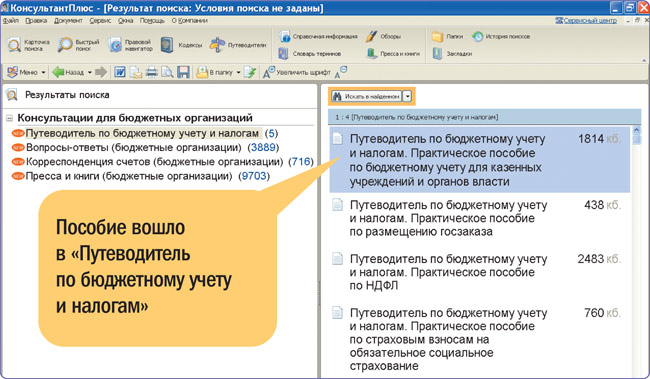Open the Окна menu
This screenshot has width=650, height=379.
point(125,20)
